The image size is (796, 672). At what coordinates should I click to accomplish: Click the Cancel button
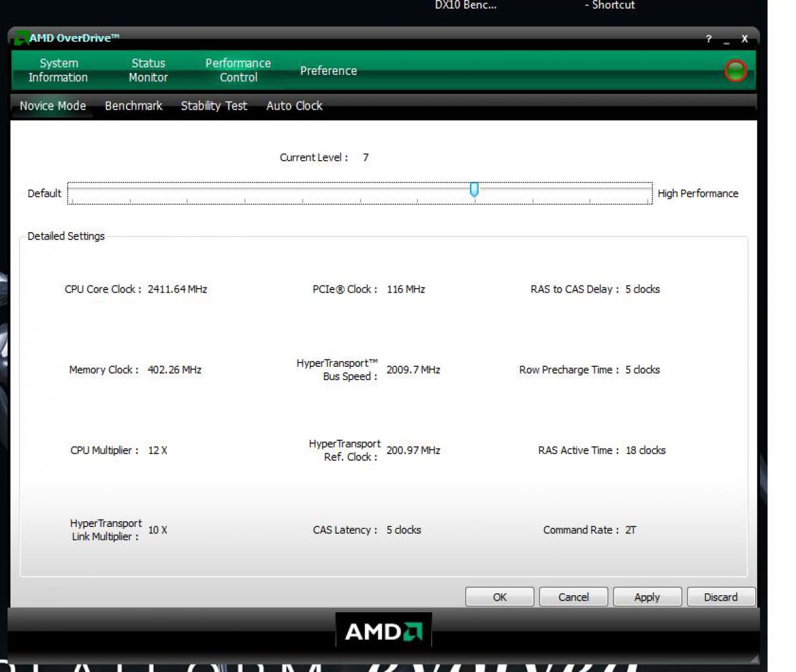(x=574, y=597)
